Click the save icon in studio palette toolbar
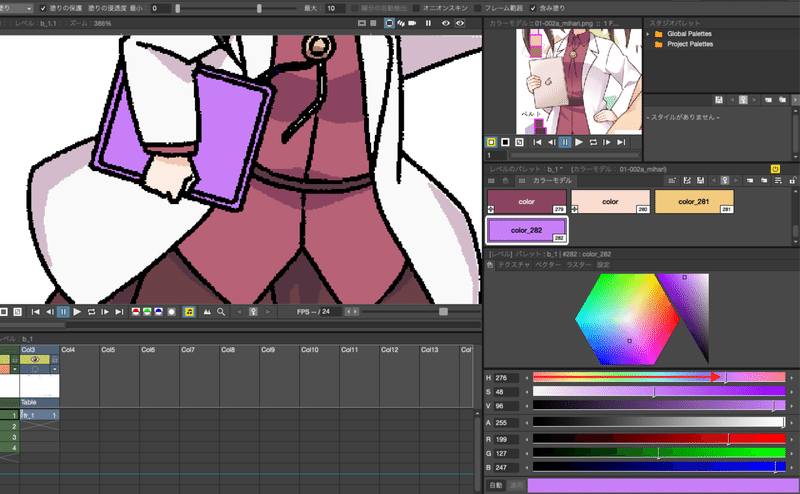The image size is (800, 494). 718,100
